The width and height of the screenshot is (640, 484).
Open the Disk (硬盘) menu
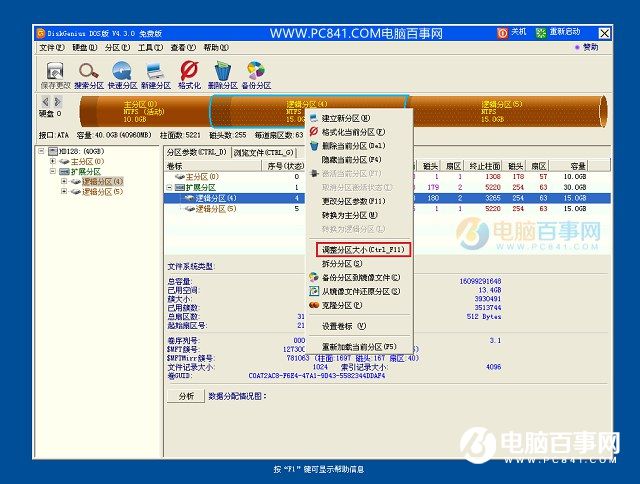pos(84,48)
